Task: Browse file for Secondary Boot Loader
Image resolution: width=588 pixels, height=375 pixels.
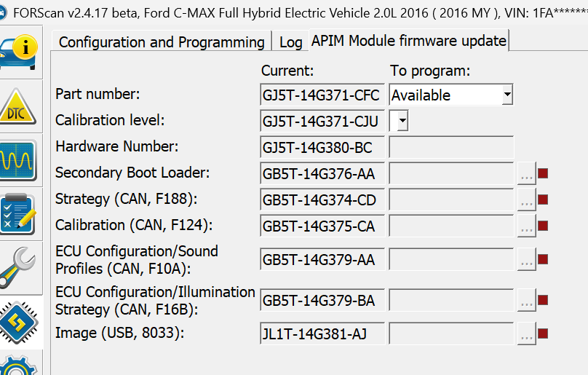Action: point(526,173)
